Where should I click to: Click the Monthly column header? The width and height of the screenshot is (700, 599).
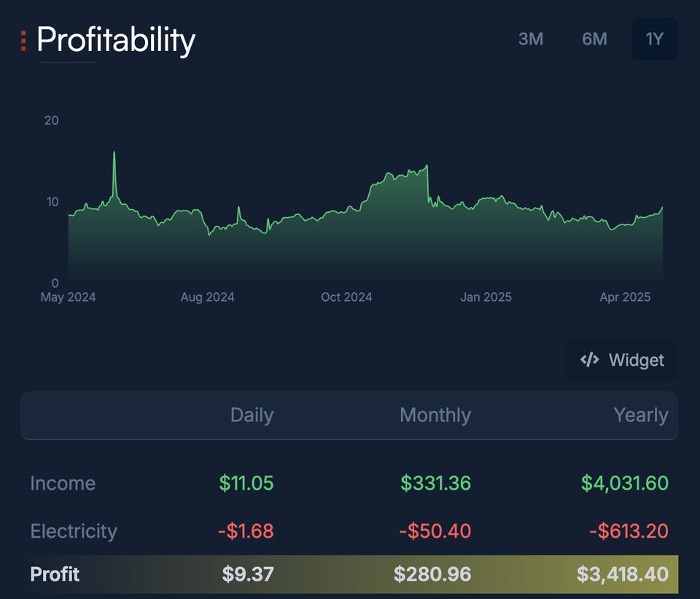click(x=435, y=415)
